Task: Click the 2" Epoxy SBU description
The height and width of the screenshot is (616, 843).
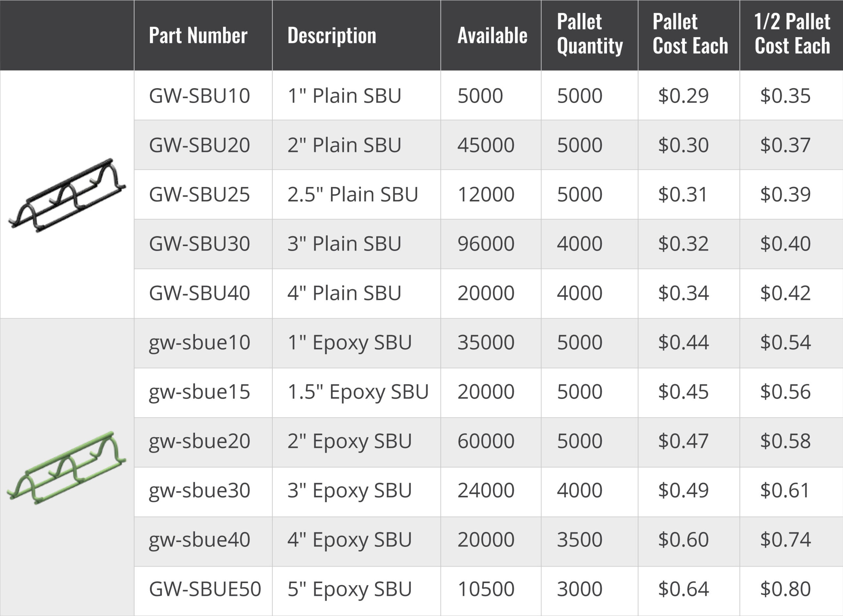Action: point(349,441)
